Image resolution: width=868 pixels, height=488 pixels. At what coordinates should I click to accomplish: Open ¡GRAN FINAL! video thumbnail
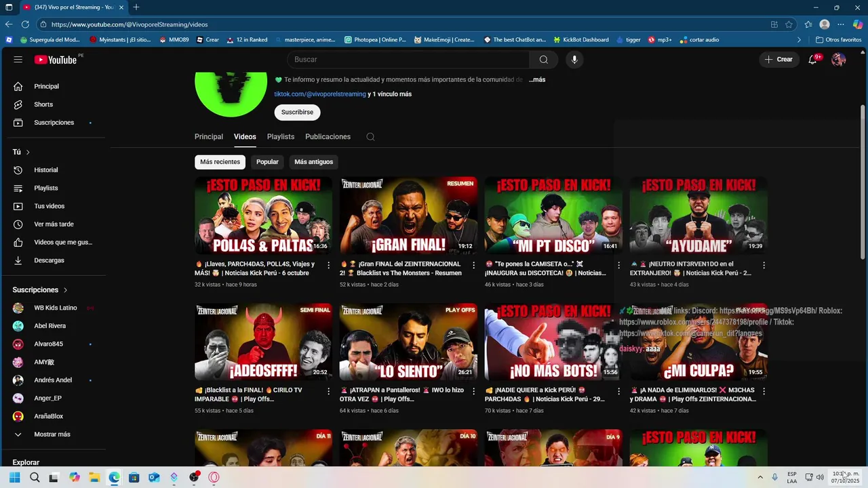point(408,216)
